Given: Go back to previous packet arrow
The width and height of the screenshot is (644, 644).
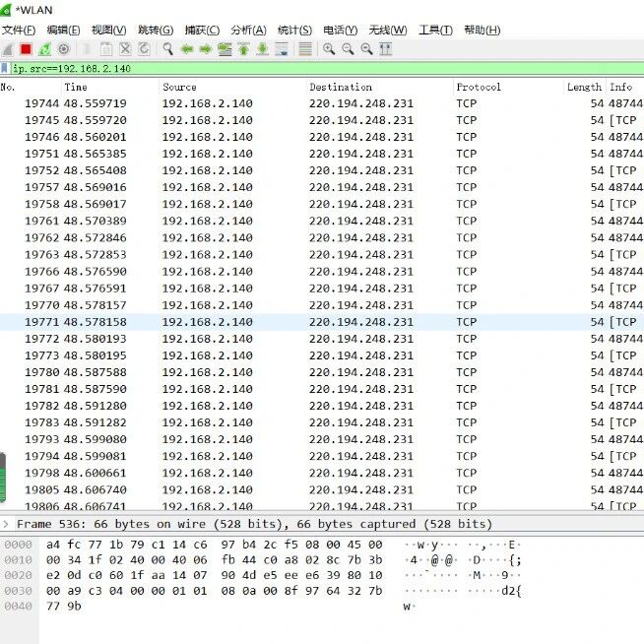Looking at the screenshot, I should pos(187,49).
